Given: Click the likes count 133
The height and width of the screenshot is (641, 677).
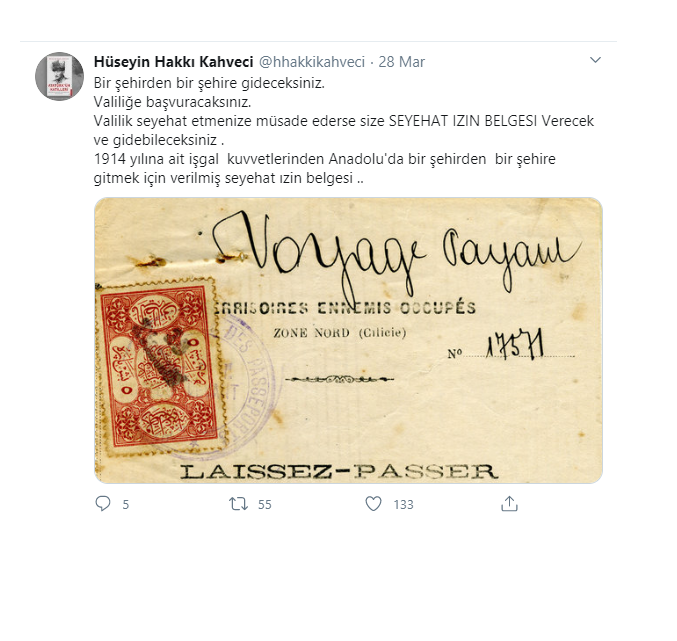Looking at the screenshot, I should 403,504.
